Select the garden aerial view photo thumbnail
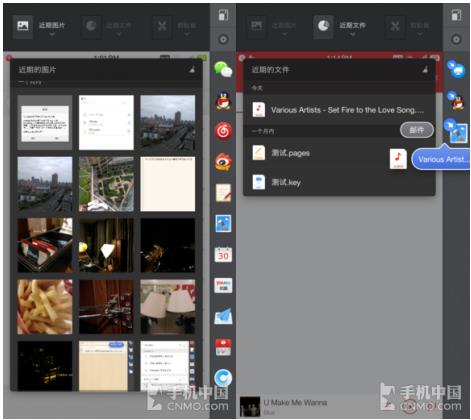Image resolution: width=471 pixels, height=420 pixels. click(106, 184)
